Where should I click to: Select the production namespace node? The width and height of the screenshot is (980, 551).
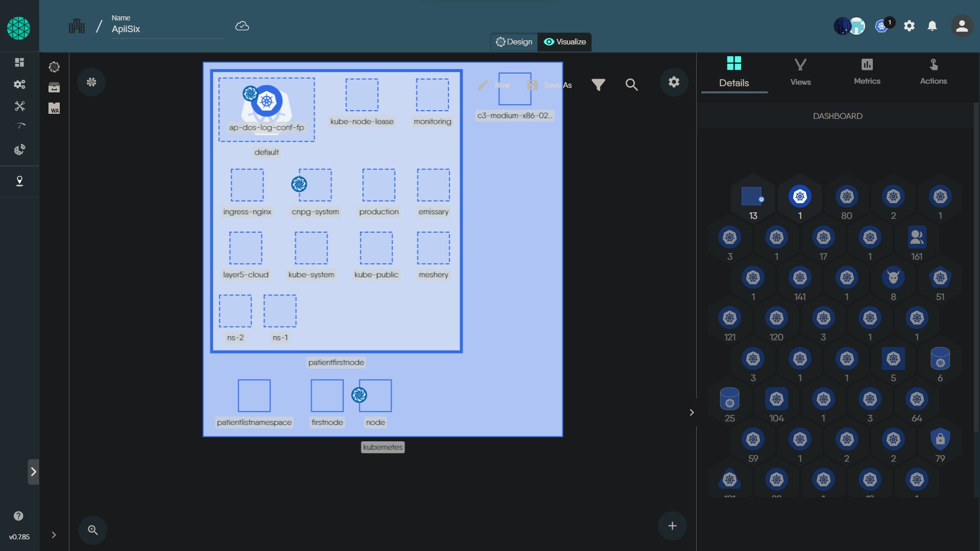point(379,185)
